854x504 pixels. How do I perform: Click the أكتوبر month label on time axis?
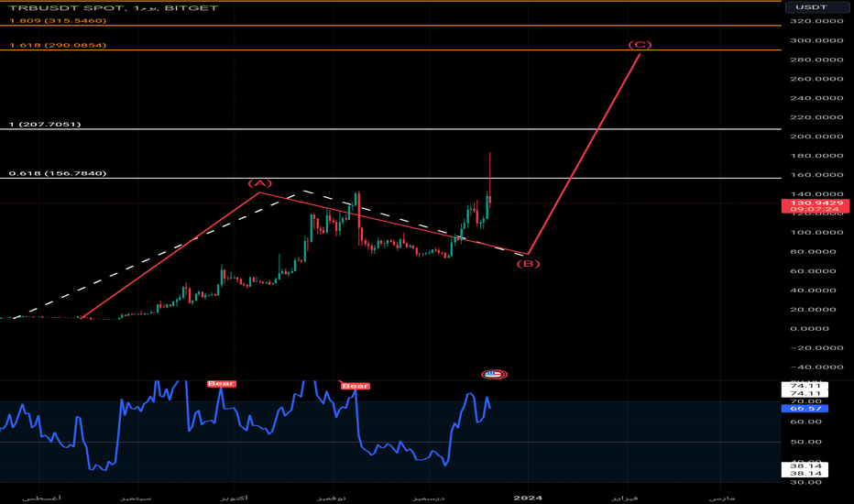[x=235, y=498]
